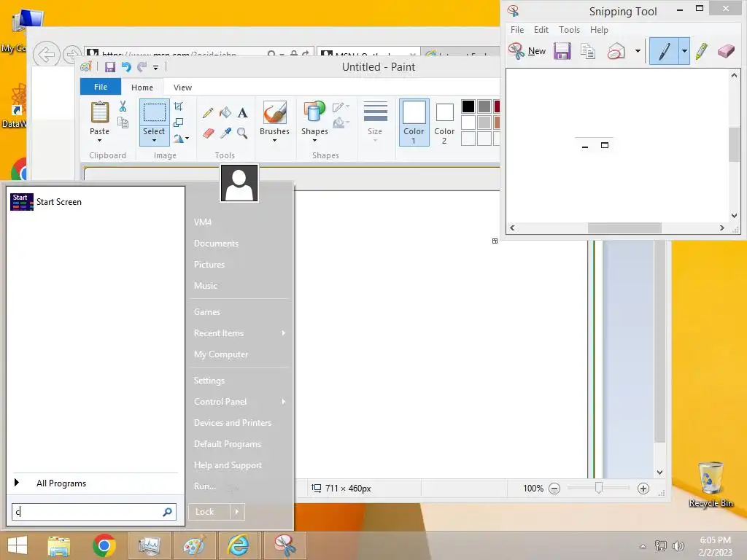Open Customize Quick Access Toolbar dropdown

[x=155, y=68]
